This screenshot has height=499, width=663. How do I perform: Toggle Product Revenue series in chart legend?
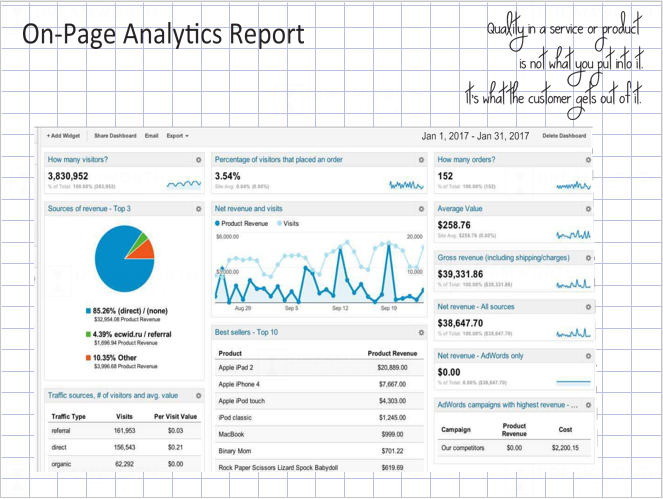point(241,224)
